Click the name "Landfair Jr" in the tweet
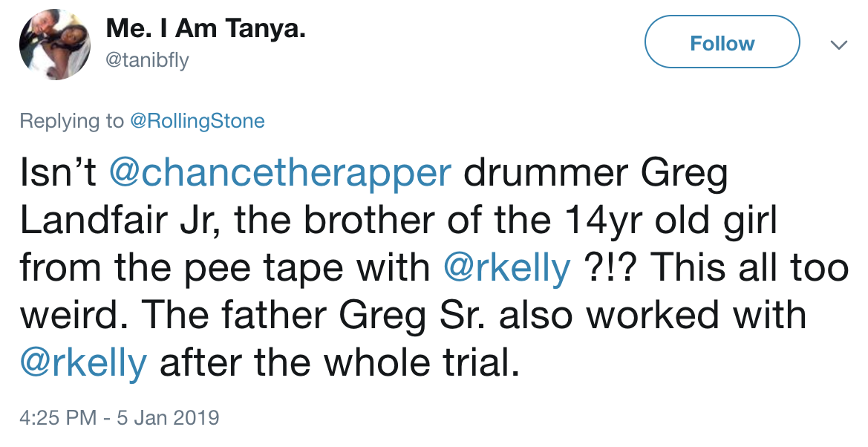The image size is (868, 447). coord(109,221)
